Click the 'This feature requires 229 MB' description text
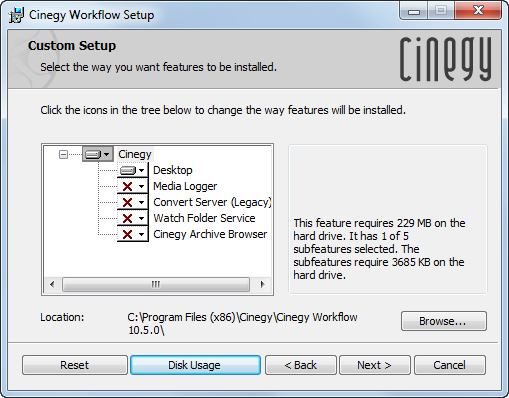Image resolution: width=509 pixels, height=398 pixels. point(379,249)
